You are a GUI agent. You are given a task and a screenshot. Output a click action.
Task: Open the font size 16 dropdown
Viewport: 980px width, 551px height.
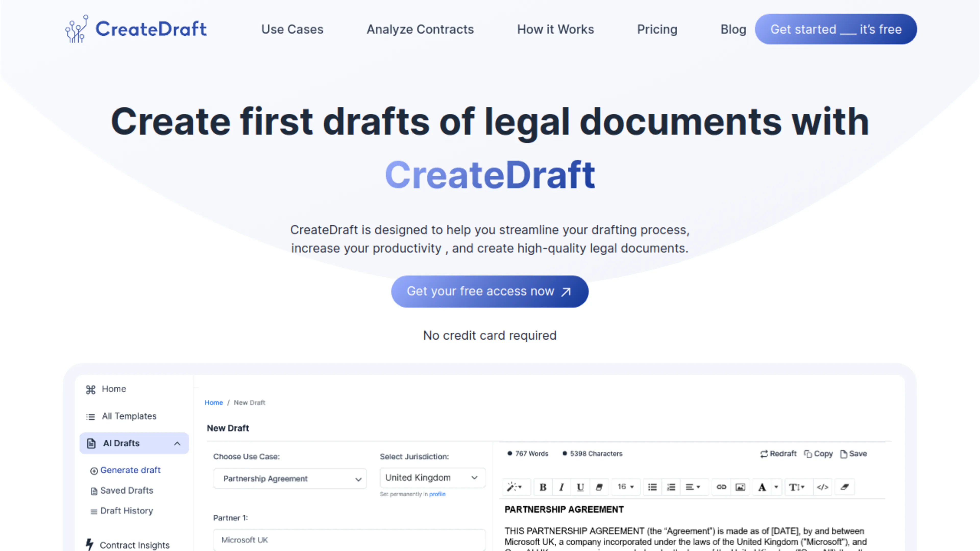point(626,487)
